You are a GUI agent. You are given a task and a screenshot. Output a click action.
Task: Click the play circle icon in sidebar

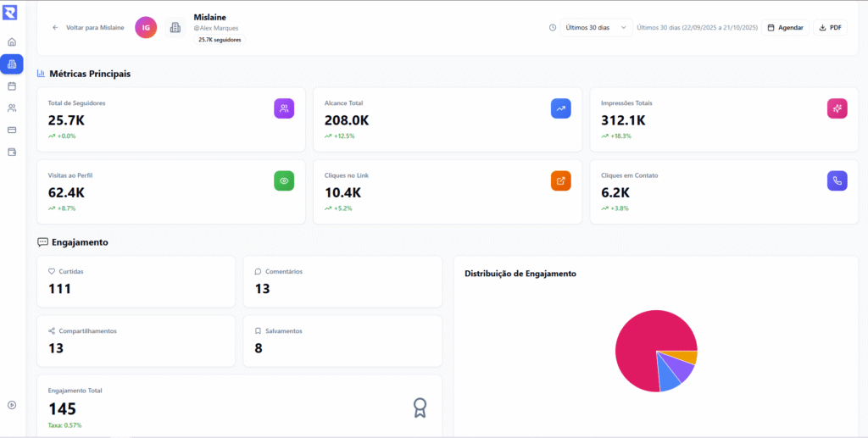coord(12,405)
